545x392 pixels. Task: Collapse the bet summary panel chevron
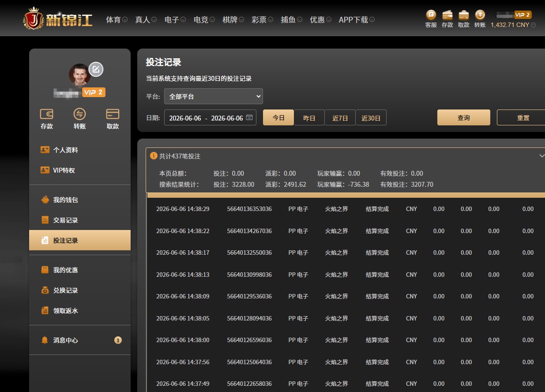(x=542, y=156)
